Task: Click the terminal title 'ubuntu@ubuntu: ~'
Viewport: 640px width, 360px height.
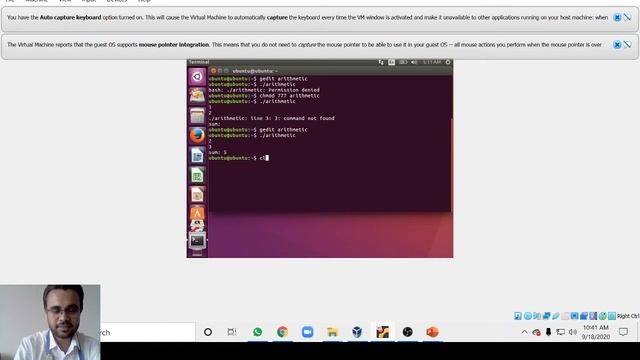Action: click(x=255, y=71)
